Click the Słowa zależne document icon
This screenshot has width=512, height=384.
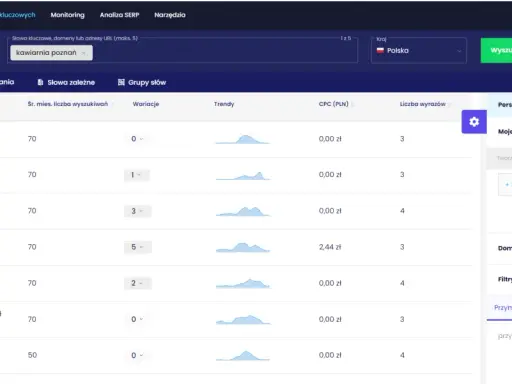tap(40, 82)
